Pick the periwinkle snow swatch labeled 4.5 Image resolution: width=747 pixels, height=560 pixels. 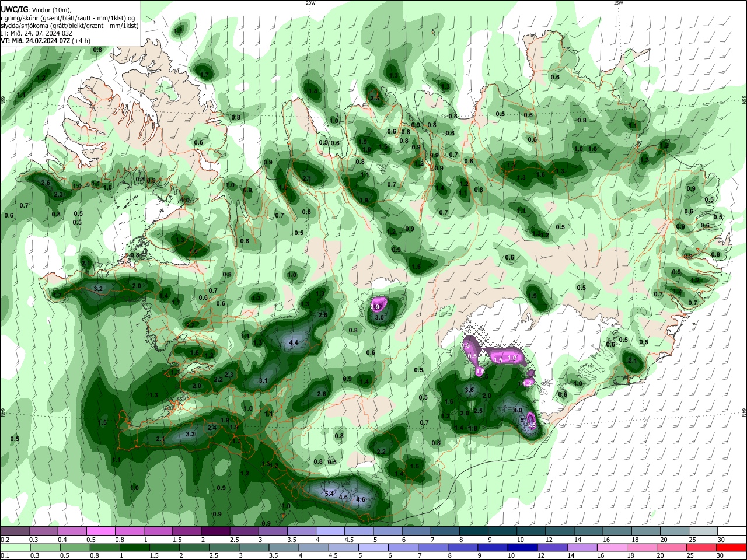click(x=359, y=531)
